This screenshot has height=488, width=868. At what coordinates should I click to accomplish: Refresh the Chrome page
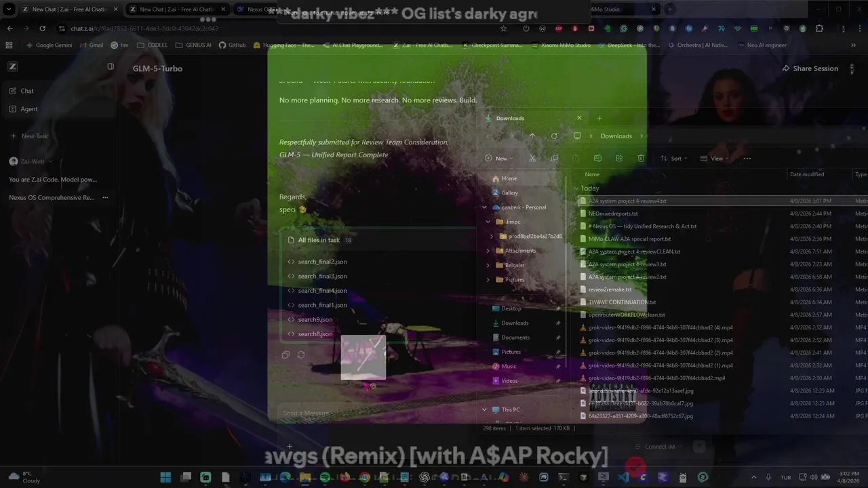pos(42,28)
